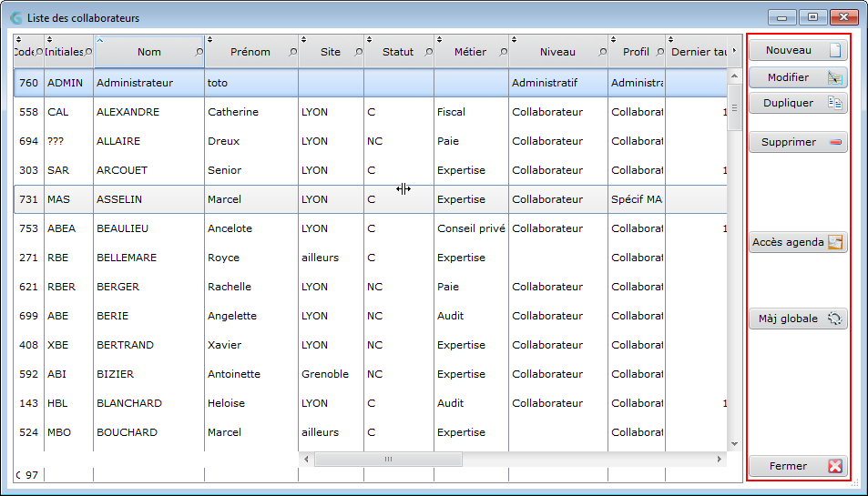Click code 558 cell
868x496 pixels.
coord(29,112)
